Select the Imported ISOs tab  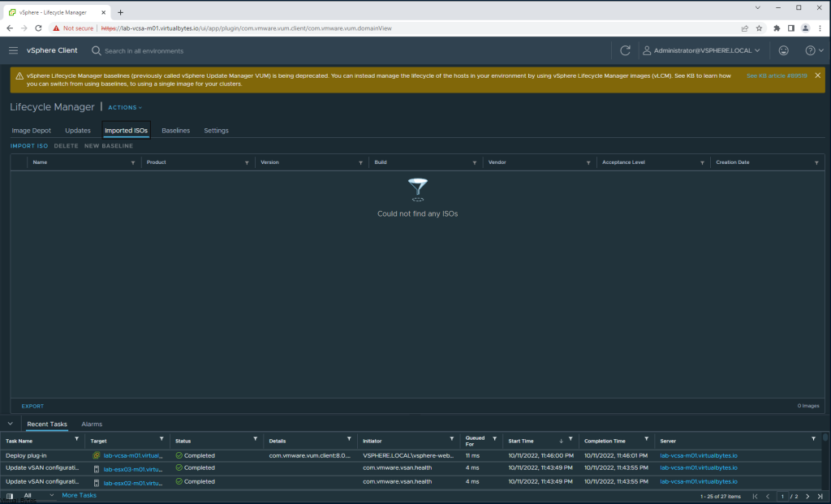point(126,131)
